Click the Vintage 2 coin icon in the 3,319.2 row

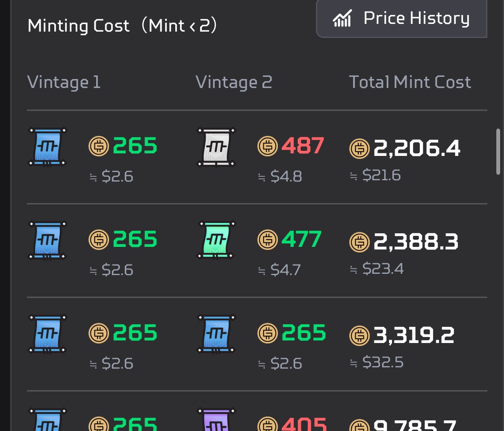268,333
